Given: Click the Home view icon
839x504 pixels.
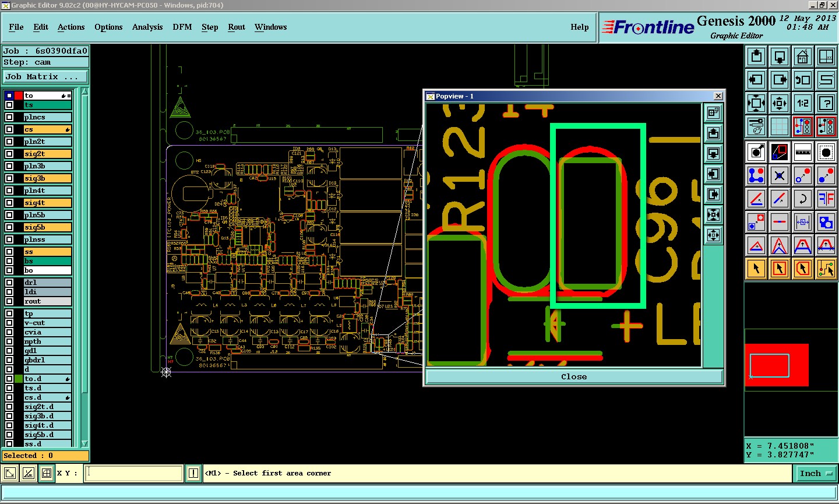Looking at the screenshot, I should click(x=803, y=57).
